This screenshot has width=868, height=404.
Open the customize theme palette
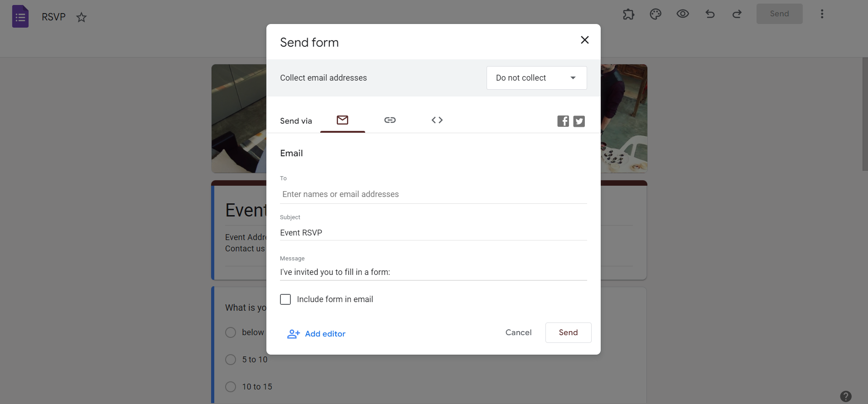(656, 14)
